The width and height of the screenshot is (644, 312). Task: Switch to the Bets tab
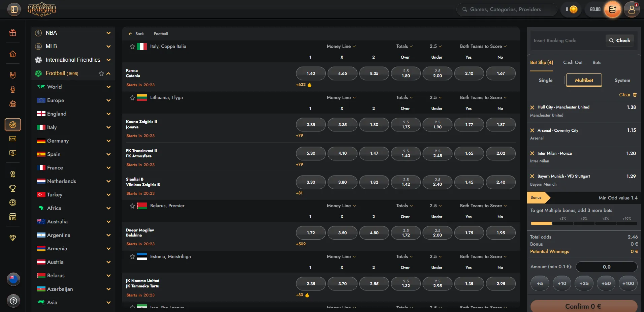click(597, 62)
